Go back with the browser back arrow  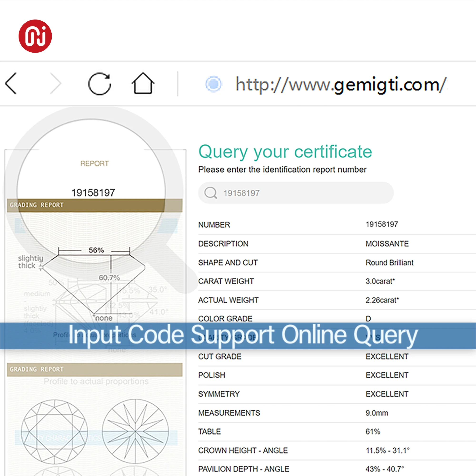pos(11,84)
